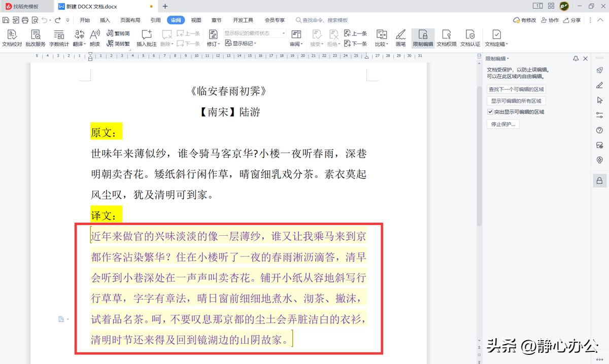Click the 繁转简 conversion tool
Image resolution: width=609 pixels, height=364 pixels.
118,32
